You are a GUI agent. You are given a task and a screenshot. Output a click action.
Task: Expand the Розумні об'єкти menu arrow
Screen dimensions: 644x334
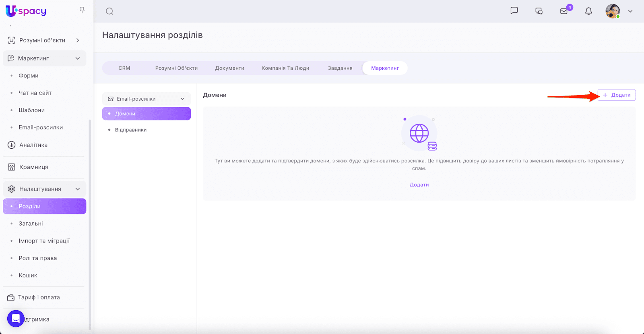pos(78,40)
